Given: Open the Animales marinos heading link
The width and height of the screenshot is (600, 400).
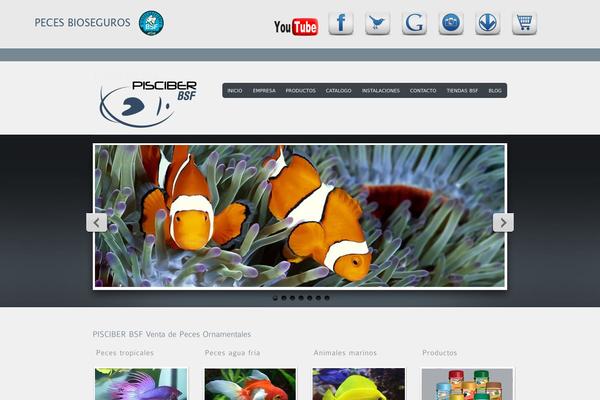Looking at the screenshot, I should click(345, 353).
